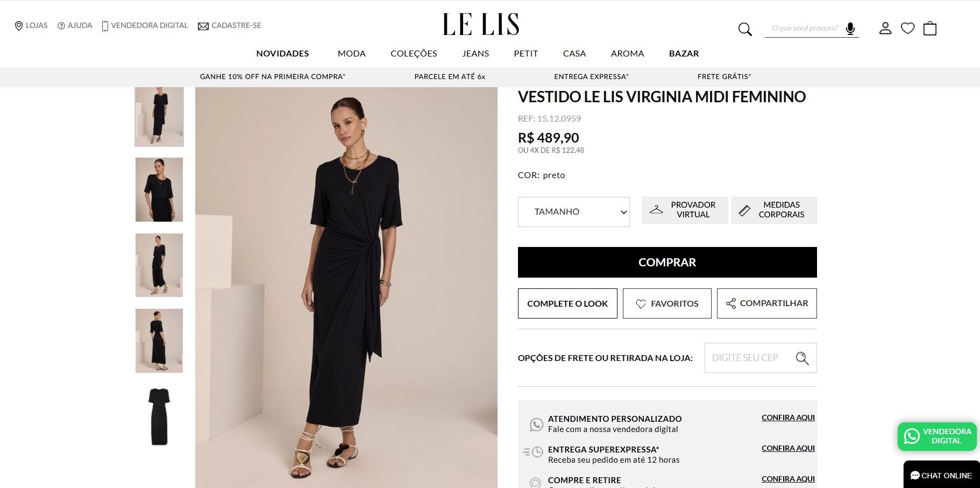This screenshot has width=980, height=488.
Task: Go to the Bazar section
Action: (684, 53)
